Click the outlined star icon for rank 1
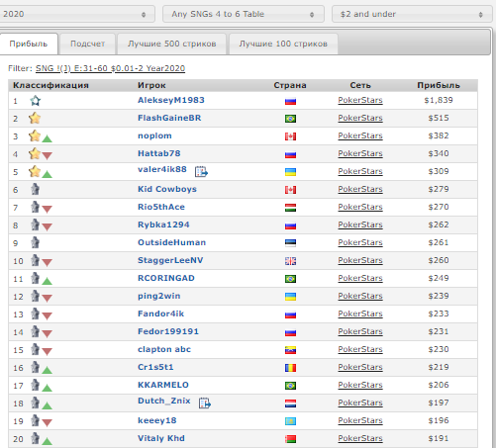 (x=36, y=101)
